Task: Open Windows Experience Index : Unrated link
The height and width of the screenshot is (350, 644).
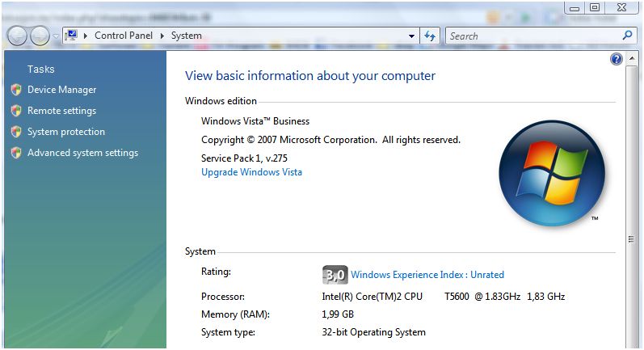Action: 427,275
